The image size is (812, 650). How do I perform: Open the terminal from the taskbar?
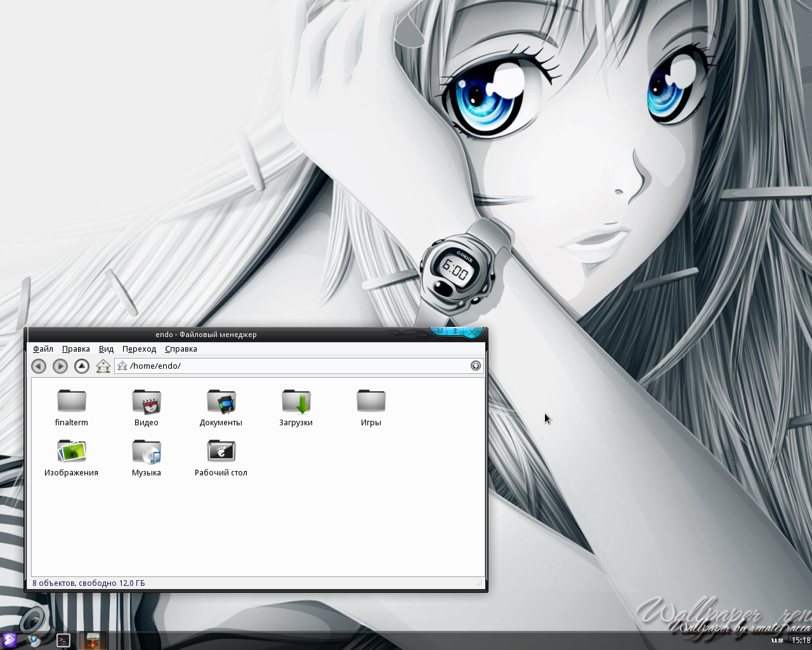coord(63,640)
